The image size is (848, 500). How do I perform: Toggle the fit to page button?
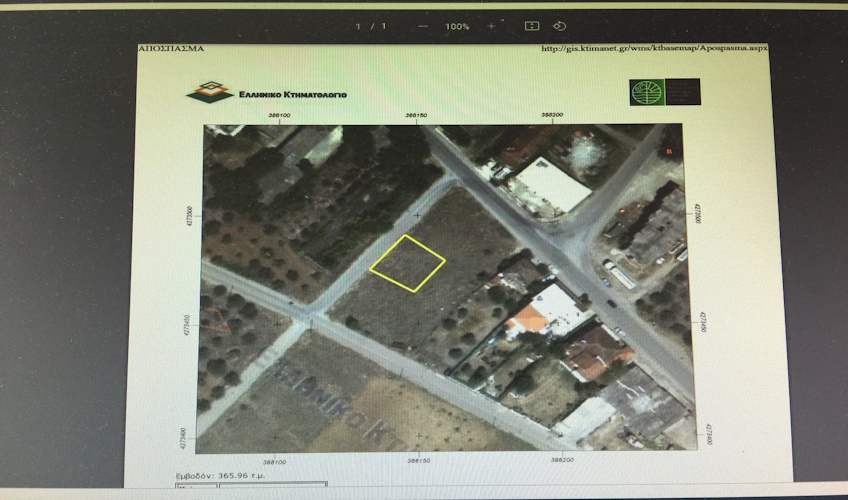[532, 26]
